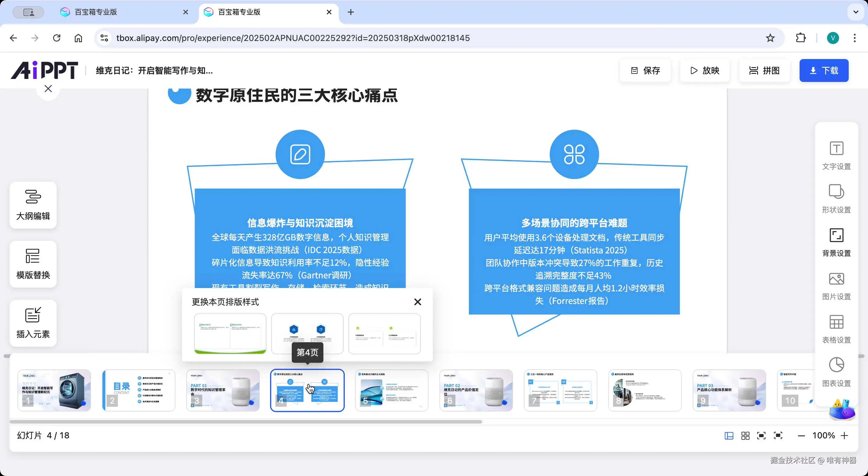Screen dimensions: 868x476
Task: Open 大纲编辑 outline editor
Action: click(x=33, y=205)
